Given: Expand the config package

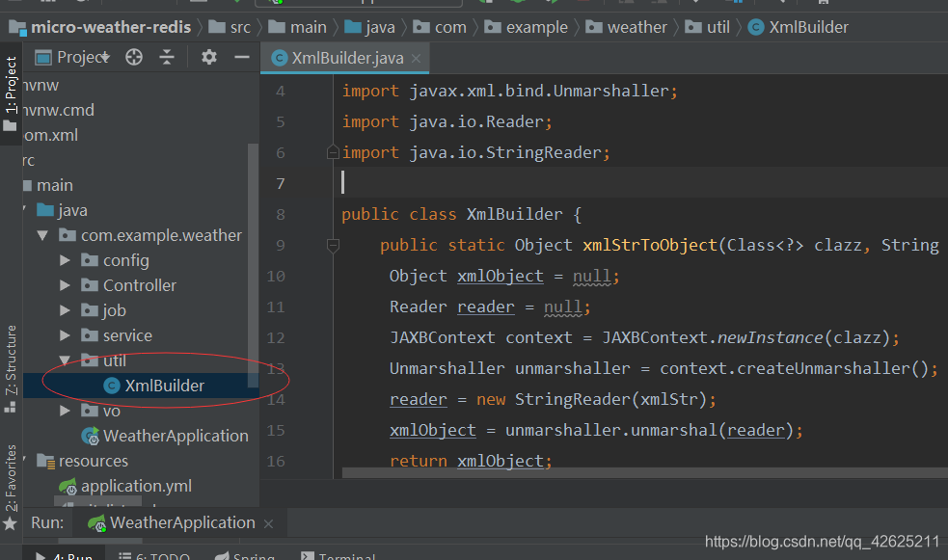Looking at the screenshot, I should 65,259.
